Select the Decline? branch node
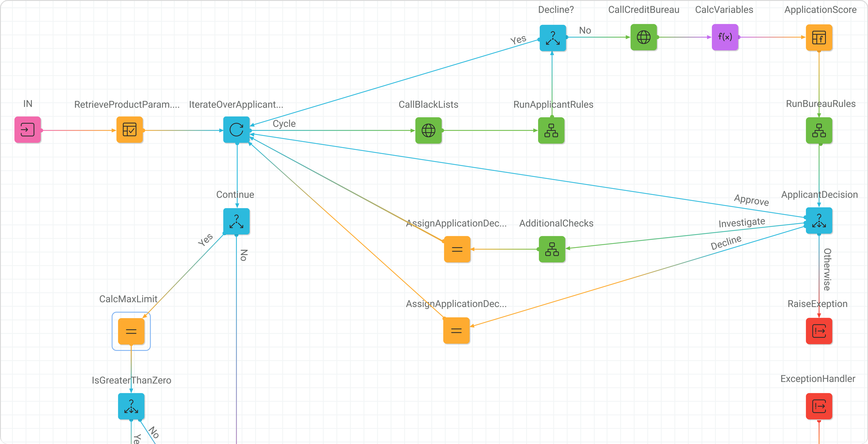This screenshot has width=868, height=444. (553, 38)
